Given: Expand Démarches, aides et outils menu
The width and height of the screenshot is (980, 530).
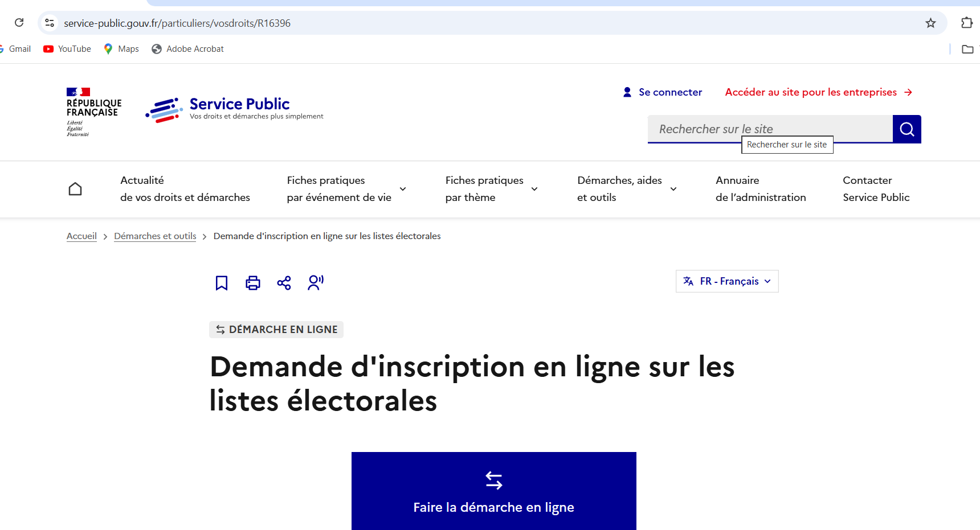Looking at the screenshot, I should coord(626,189).
